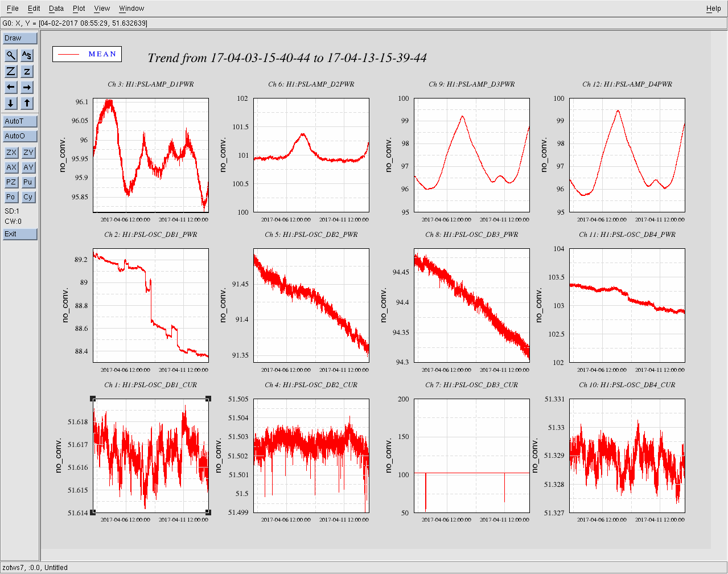This screenshot has height=574, width=728.
Task: Click the AX button
Action: 11,167
